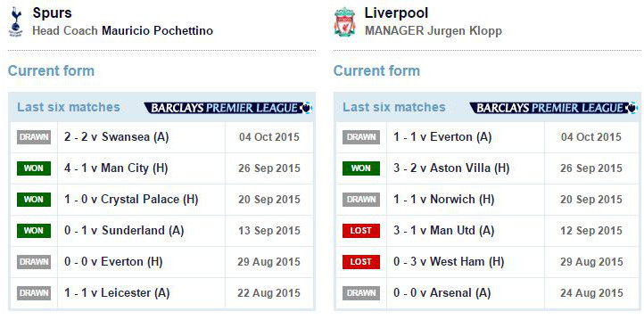
Task: Open the Liverpool team name heading
Action: click(x=396, y=12)
